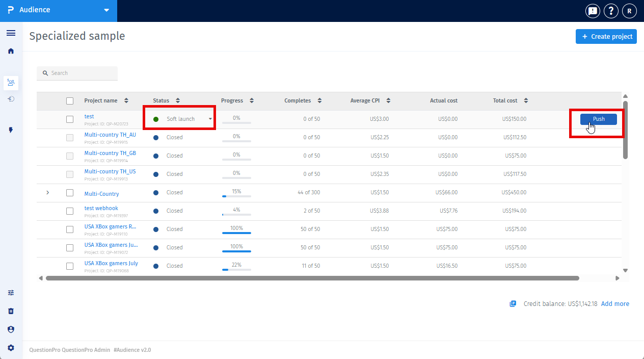Open the test webhook project
The width and height of the screenshot is (644, 359).
coord(101,208)
